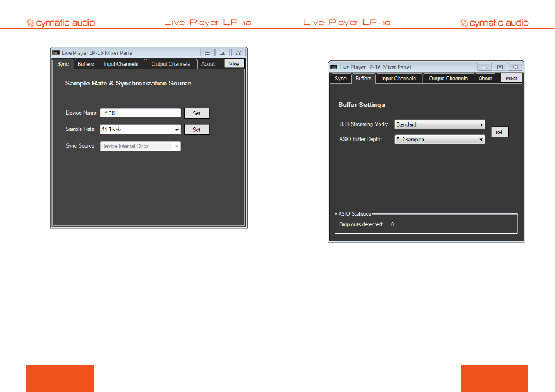Click the Drop outs detected value 0
The height and width of the screenshot is (392, 555).
coord(392,224)
